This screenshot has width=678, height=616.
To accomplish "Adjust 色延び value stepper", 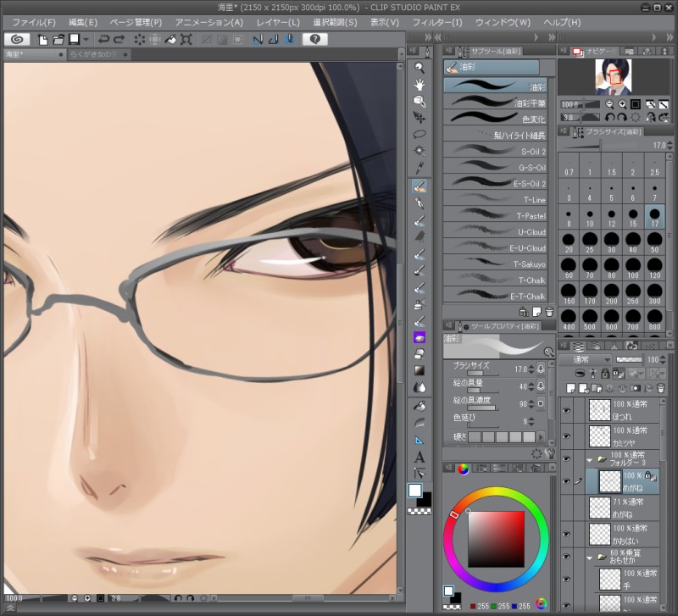I will (531, 421).
